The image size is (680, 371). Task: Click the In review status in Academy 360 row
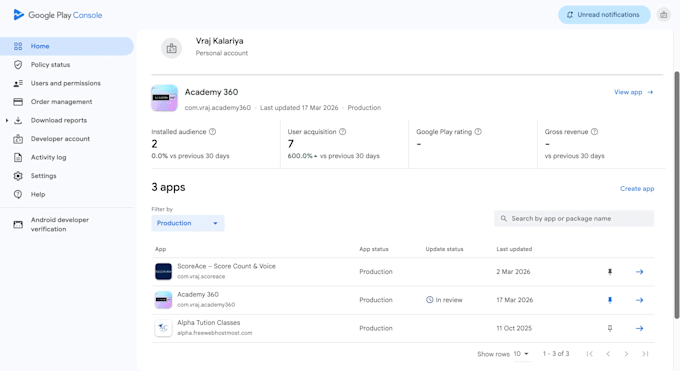(x=444, y=300)
